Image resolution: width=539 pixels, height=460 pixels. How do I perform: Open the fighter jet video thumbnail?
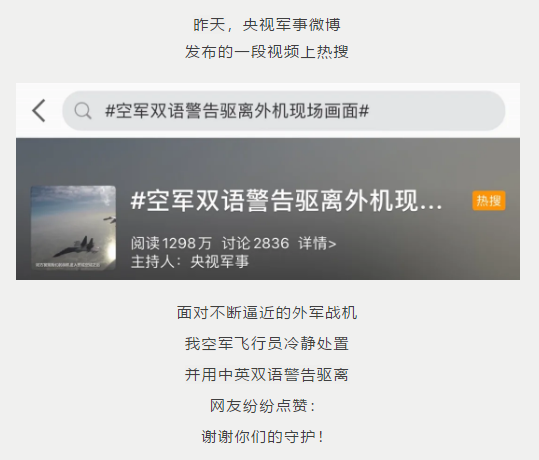pos(73,228)
